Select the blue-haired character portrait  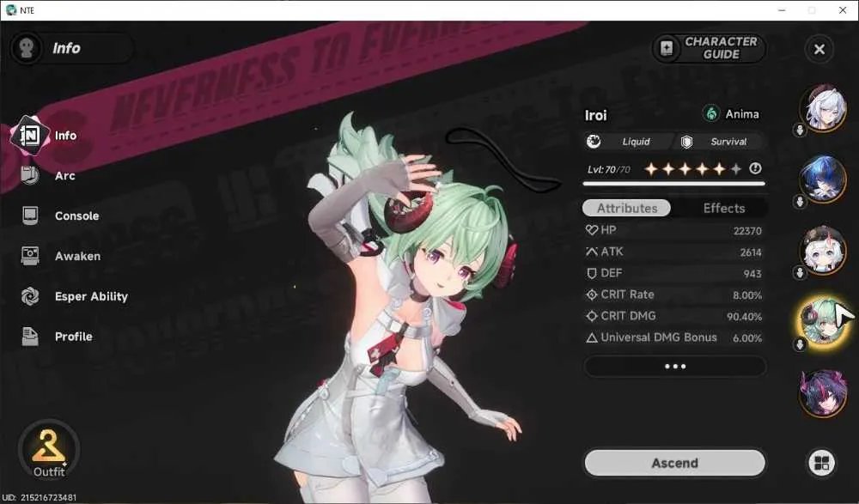[x=823, y=179]
